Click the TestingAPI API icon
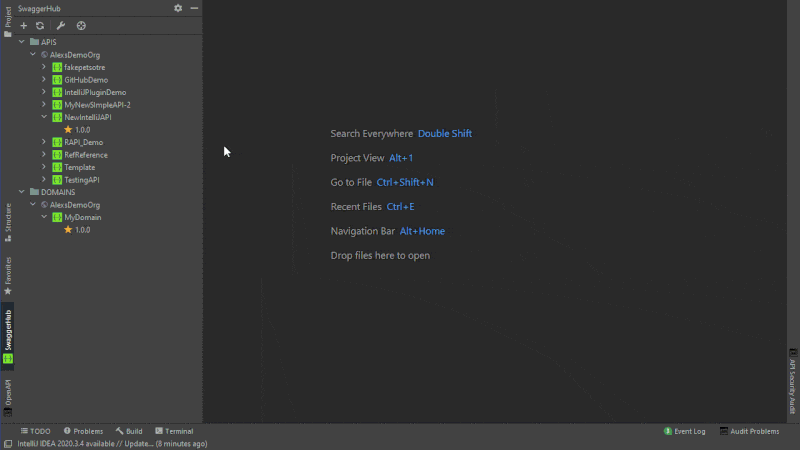This screenshot has width=800, height=450. coord(57,180)
